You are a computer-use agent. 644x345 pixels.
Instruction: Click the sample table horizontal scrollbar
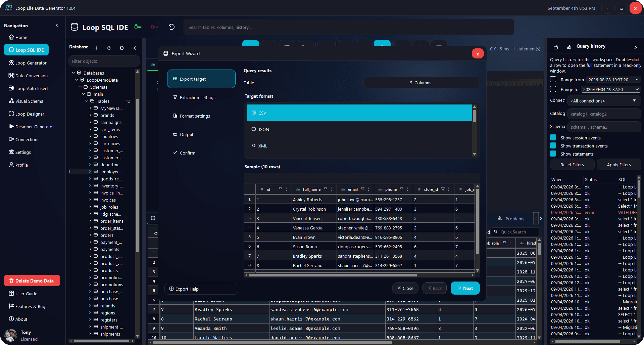coord(332,275)
